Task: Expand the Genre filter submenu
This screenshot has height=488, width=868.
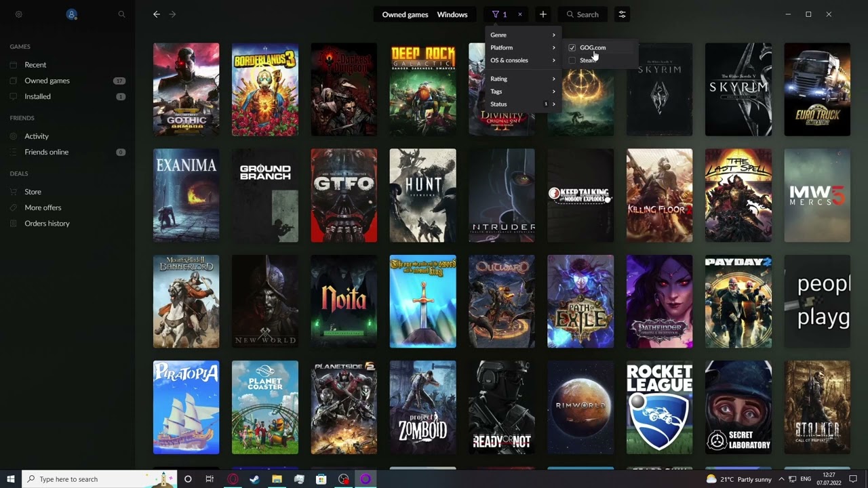Action: point(523,35)
